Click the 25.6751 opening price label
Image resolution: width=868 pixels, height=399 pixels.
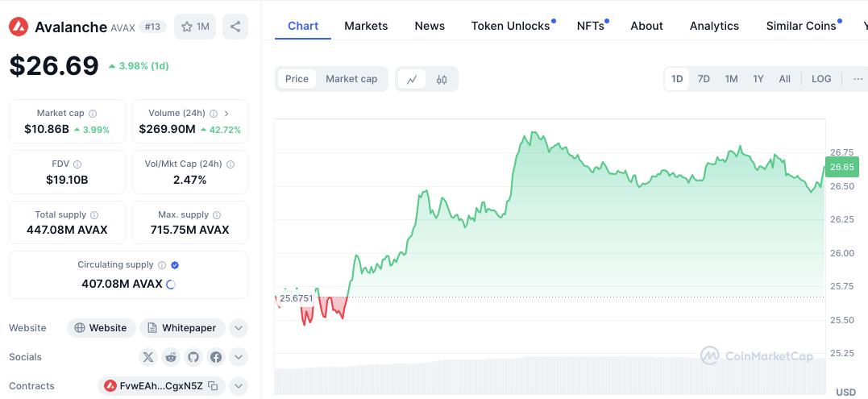pyautogui.click(x=296, y=298)
